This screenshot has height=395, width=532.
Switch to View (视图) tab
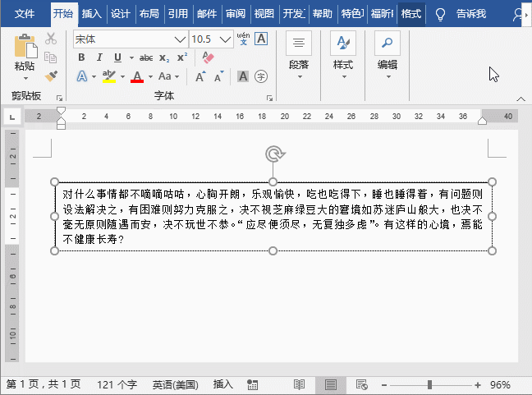[264, 14]
